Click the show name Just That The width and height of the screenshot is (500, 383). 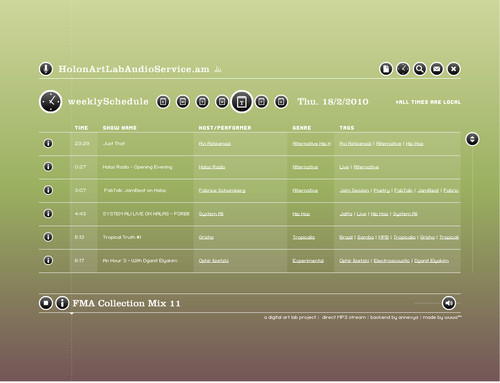pyautogui.click(x=114, y=144)
